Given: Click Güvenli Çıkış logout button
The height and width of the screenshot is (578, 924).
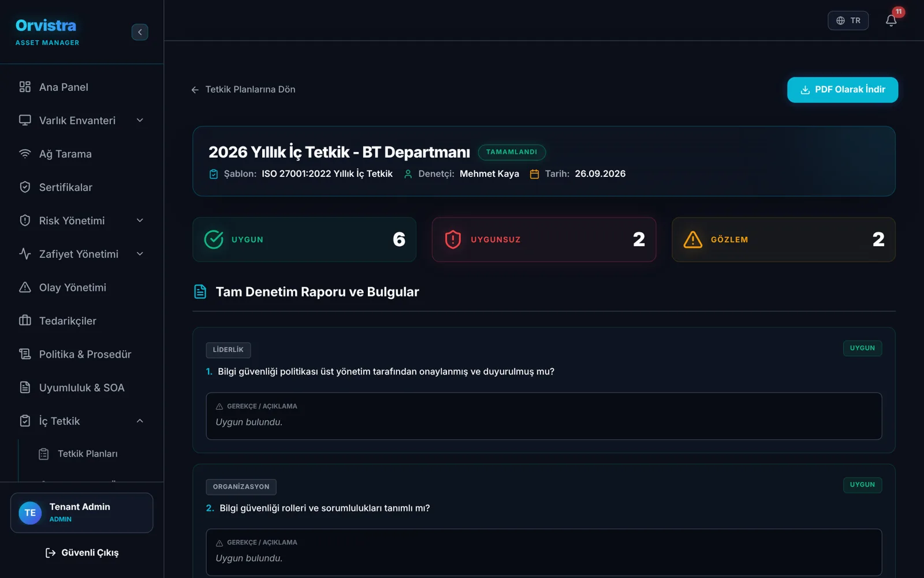Looking at the screenshot, I should tap(82, 553).
